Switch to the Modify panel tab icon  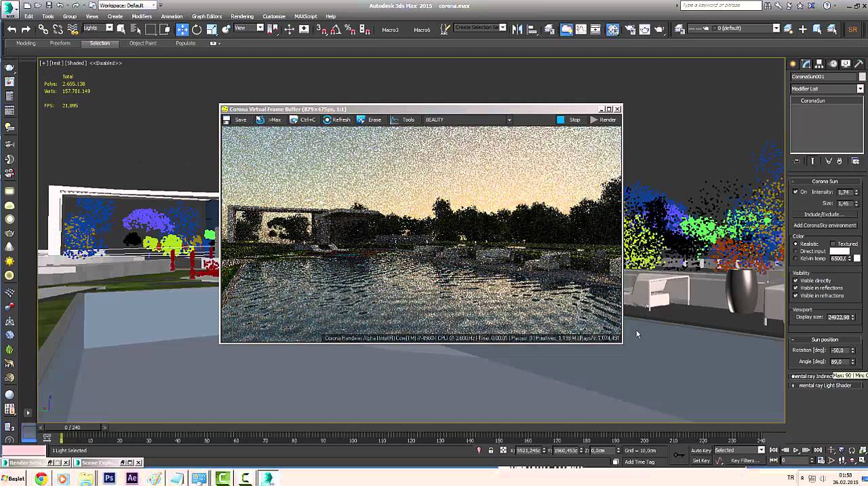806,64
